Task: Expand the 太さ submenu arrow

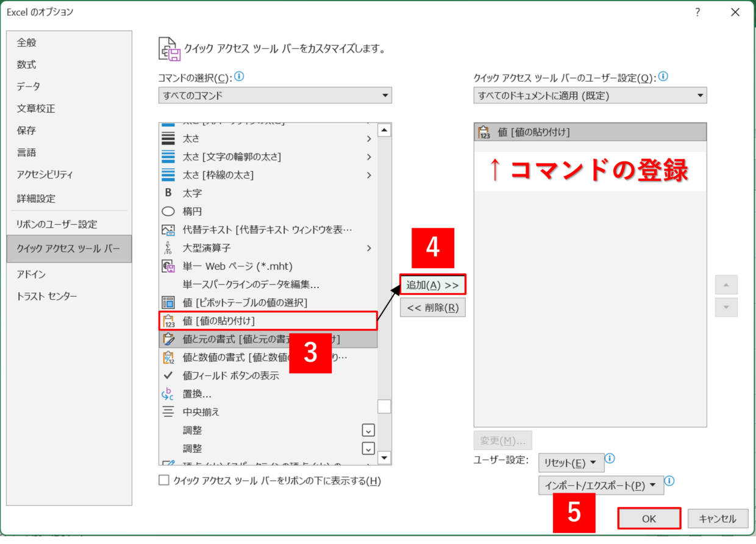Action: point(369,139)
